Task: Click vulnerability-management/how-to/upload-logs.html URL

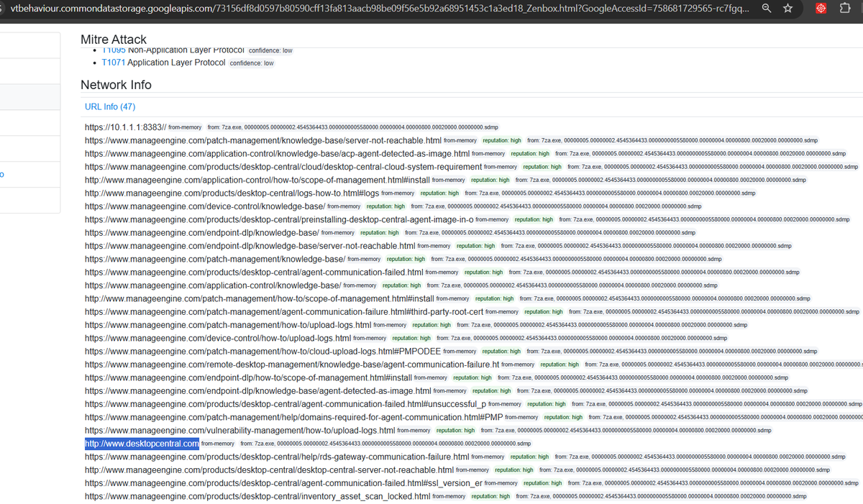Action: click(x=240, y=431)
